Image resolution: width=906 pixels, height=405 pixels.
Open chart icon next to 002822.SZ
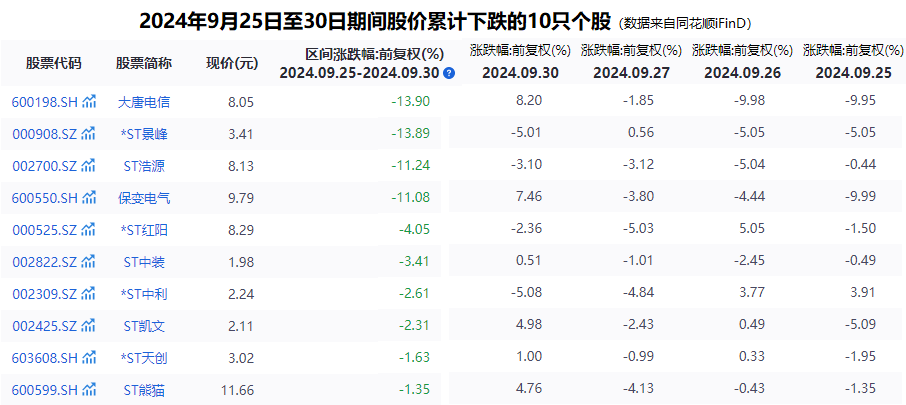(x=88, y=262)
